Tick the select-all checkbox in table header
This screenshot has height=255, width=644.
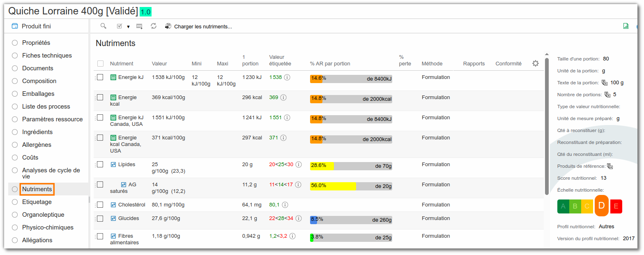click(x=101, y=64)
